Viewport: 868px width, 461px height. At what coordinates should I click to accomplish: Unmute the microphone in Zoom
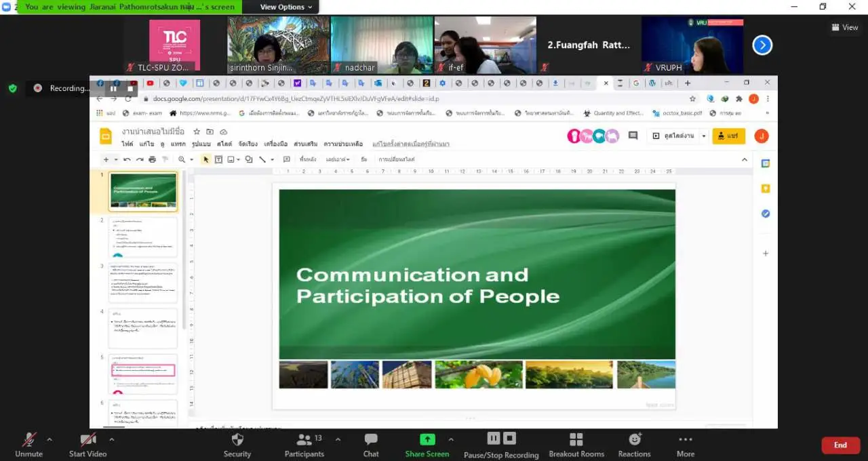(28, 444)
